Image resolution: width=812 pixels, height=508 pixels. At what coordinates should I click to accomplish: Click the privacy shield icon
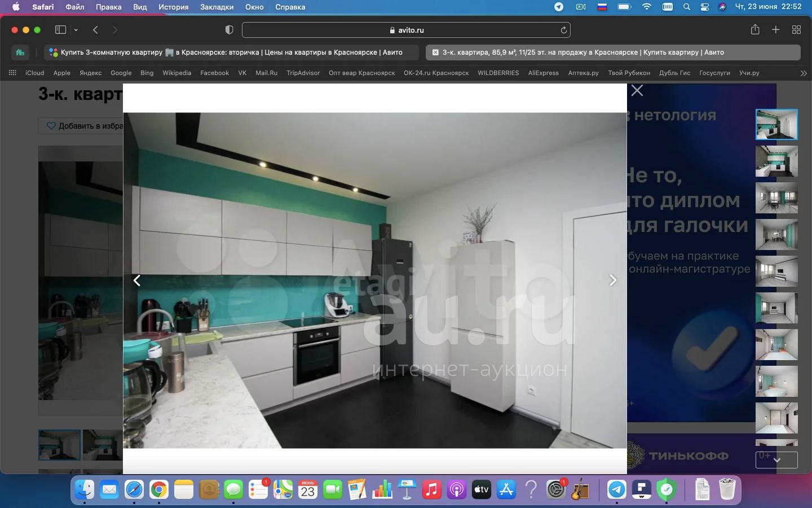click(x=230, y=30)
